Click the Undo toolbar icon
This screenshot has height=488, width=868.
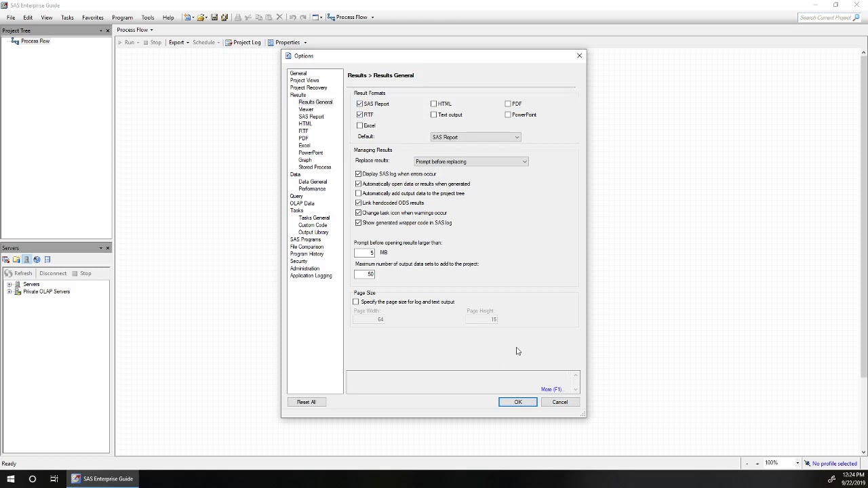click(292, 17)
